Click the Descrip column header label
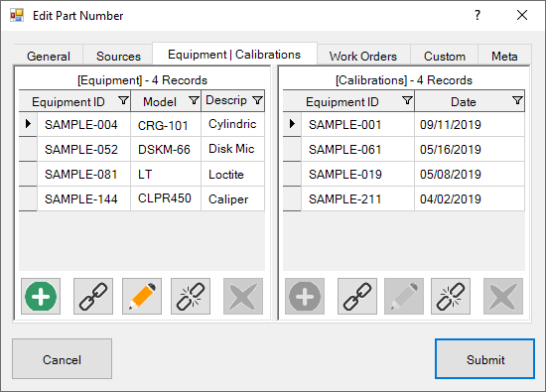This screenshot has width=546, height=392. click(x=226, y=100)
